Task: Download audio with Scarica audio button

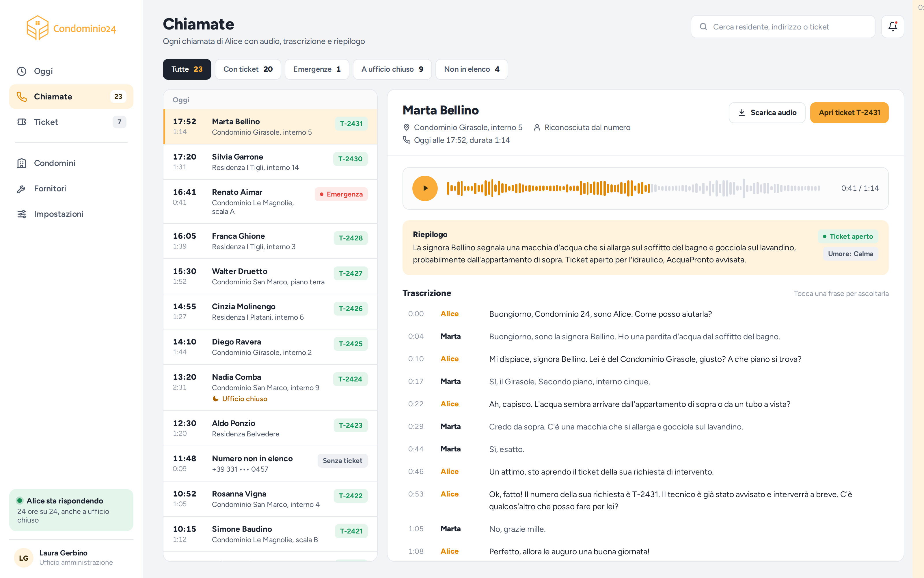Action: (x=767, y=112)
